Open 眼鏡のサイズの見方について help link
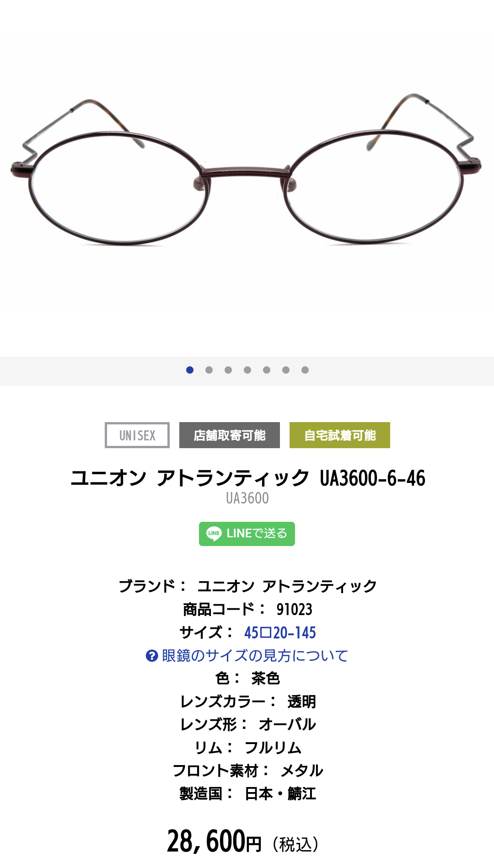The image size is (494, 868). pos(255,656)
